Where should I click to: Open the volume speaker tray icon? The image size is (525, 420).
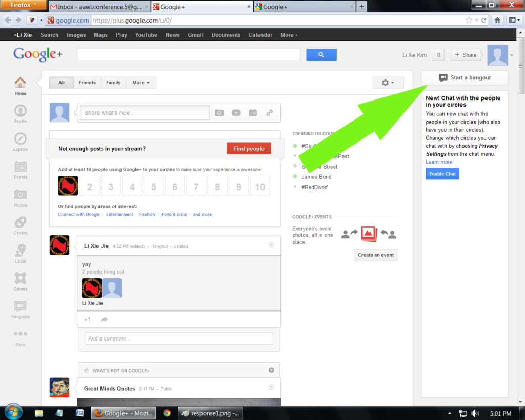tap(475, 414)
